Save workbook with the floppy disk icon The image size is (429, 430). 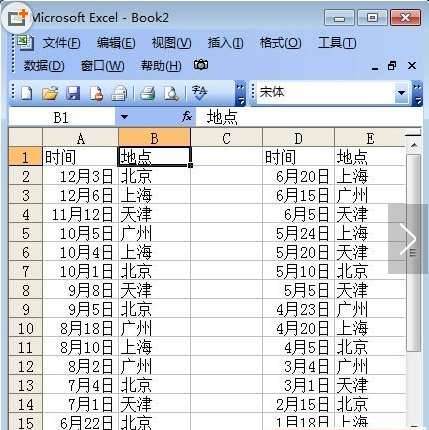[x=73, y=93]
